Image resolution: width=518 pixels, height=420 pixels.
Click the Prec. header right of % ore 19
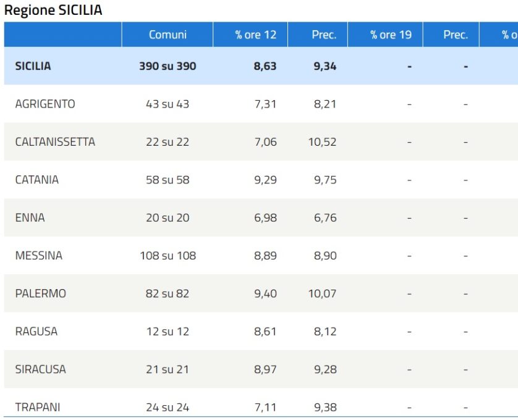(456, 35)
